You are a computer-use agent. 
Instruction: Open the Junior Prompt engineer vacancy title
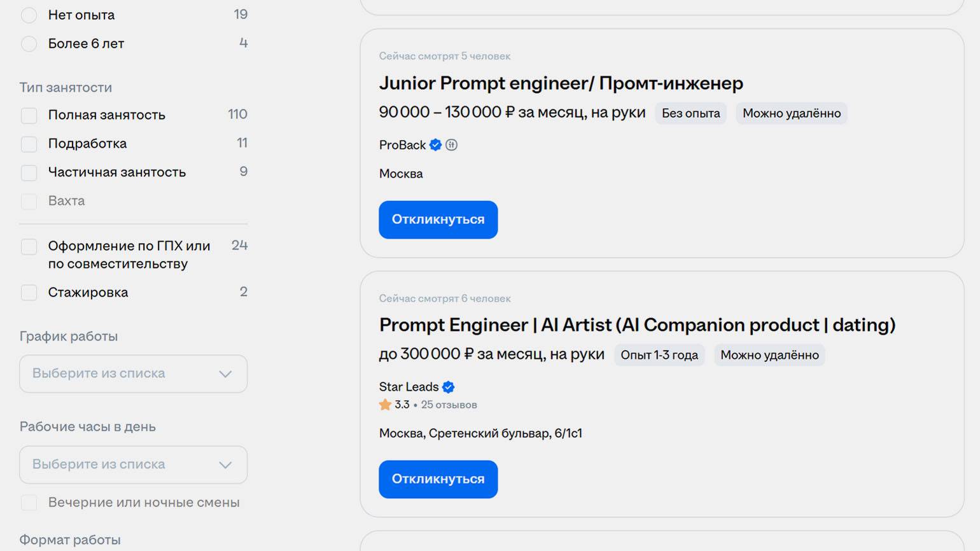tap(561, 83)
